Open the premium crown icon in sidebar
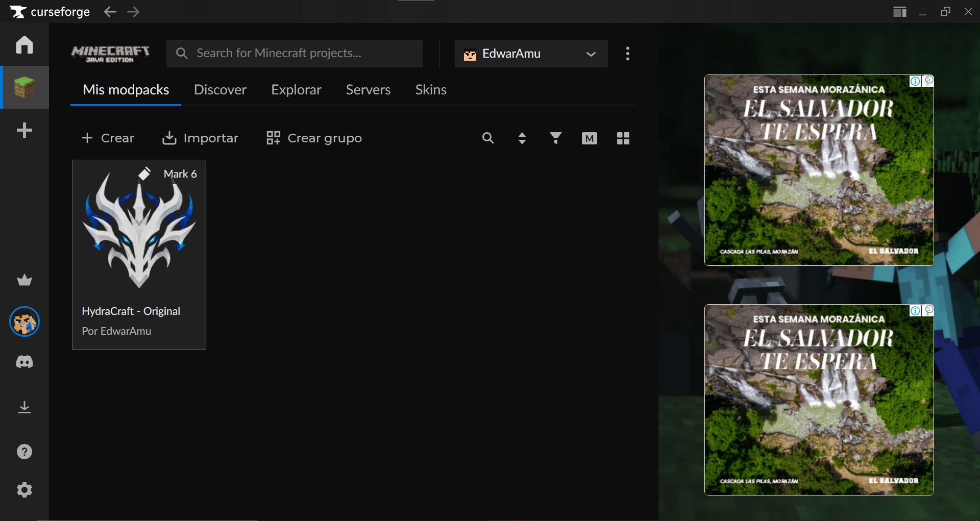Image resolution: width=980 pixels, height=521 pixels. pos(24,280)
